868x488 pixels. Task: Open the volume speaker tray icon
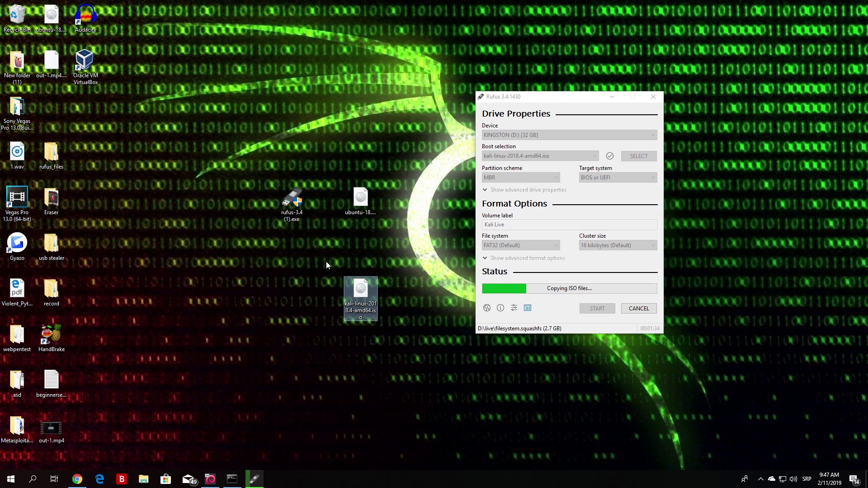coord(793,479)
